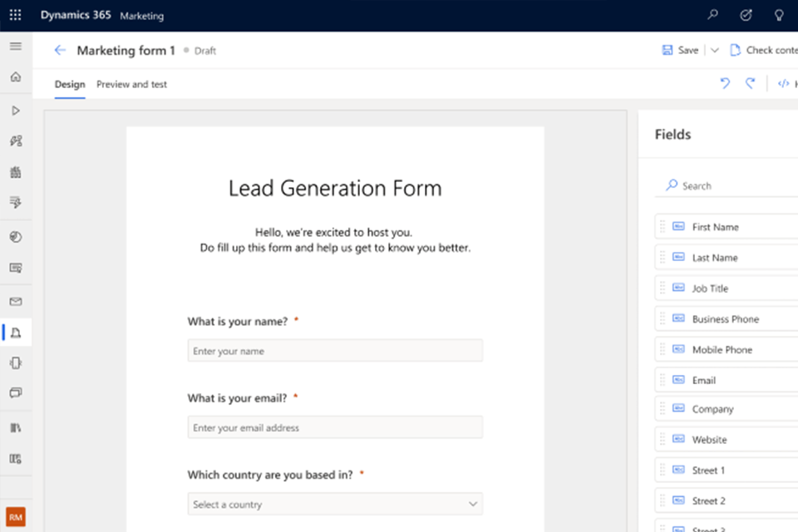
Task: Click the mobile phone icon in sidebar
Action: pos(15,362)
